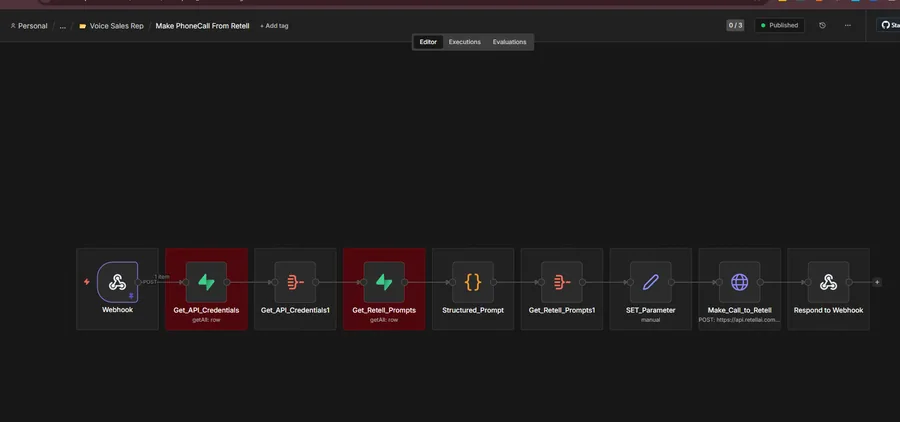Click the GitHub Star button

[x=889, y=25]
